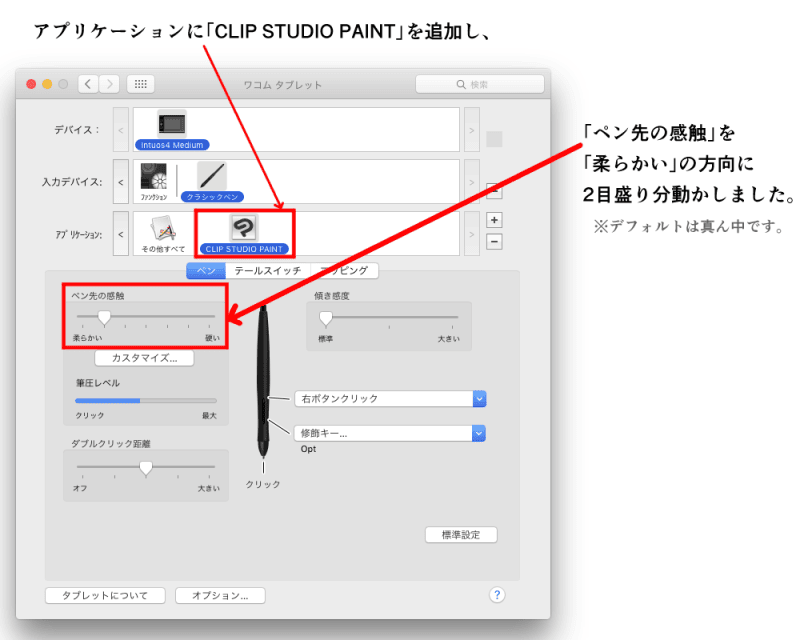800x640 pixels.
Task: Click the 標準設定 button
Action: [461, 535]
